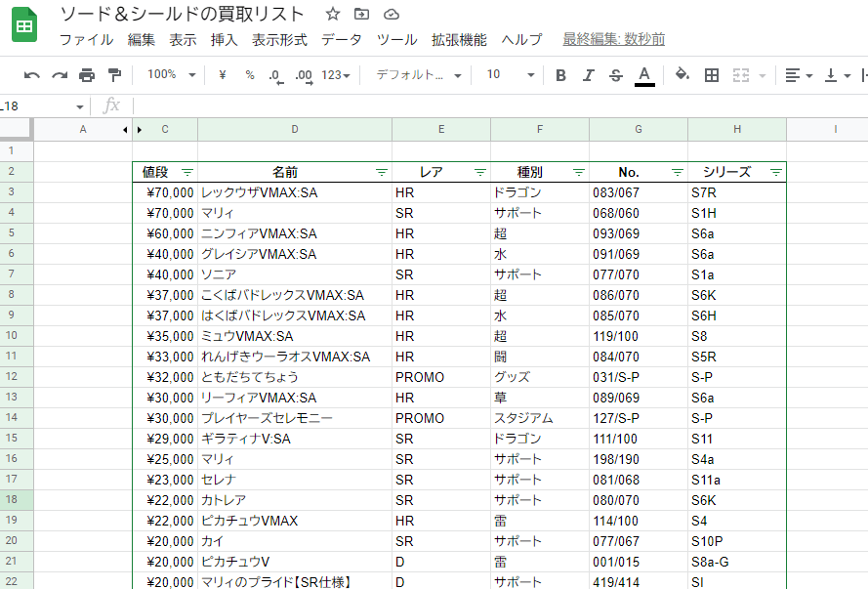Expand hidden column B left arrow
The height and width of the screenshot is (589, 868).
coord(125,130)
